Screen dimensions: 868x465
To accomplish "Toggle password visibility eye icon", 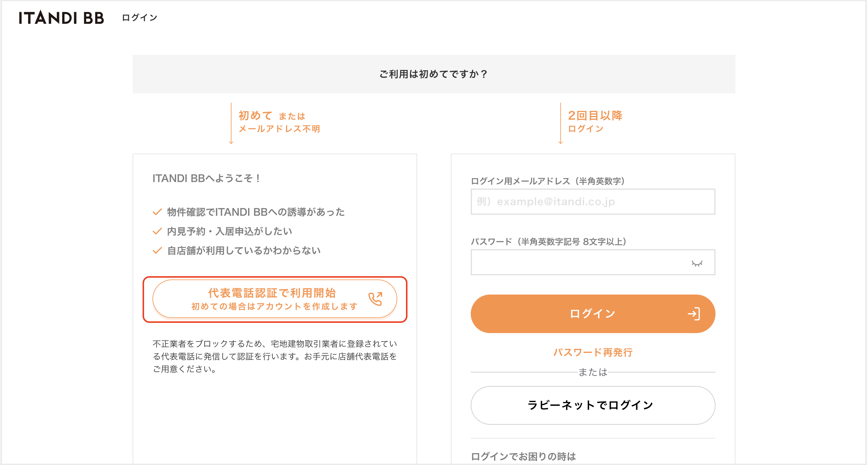I will pyautogui.click(x=697, y=263).
